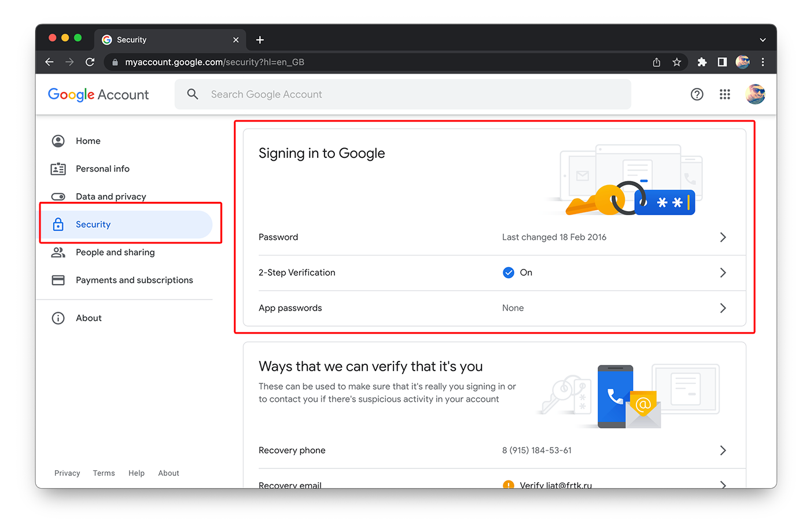The image size is (810, 532).
Task: Click the App passwords label
Action: click(x=290, y=308)
